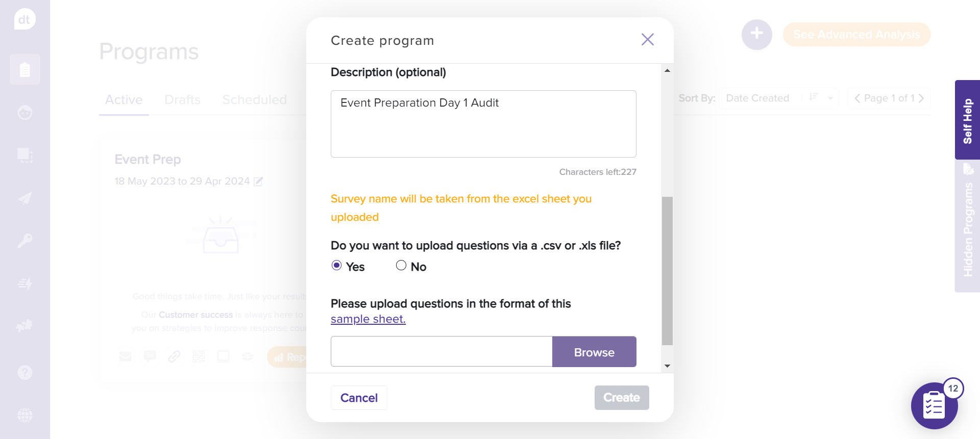Open the help question mark icon
The image size is (980, 439).
coord(24,373)
